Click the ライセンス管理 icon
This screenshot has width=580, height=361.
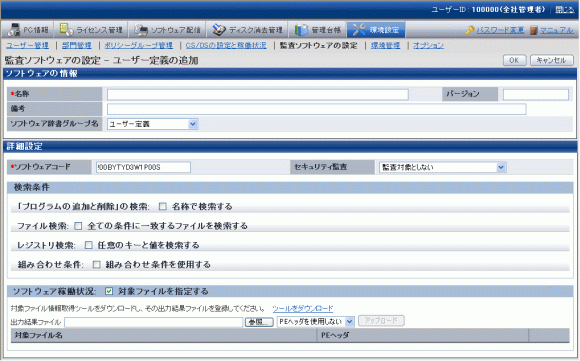coord(66,30)
